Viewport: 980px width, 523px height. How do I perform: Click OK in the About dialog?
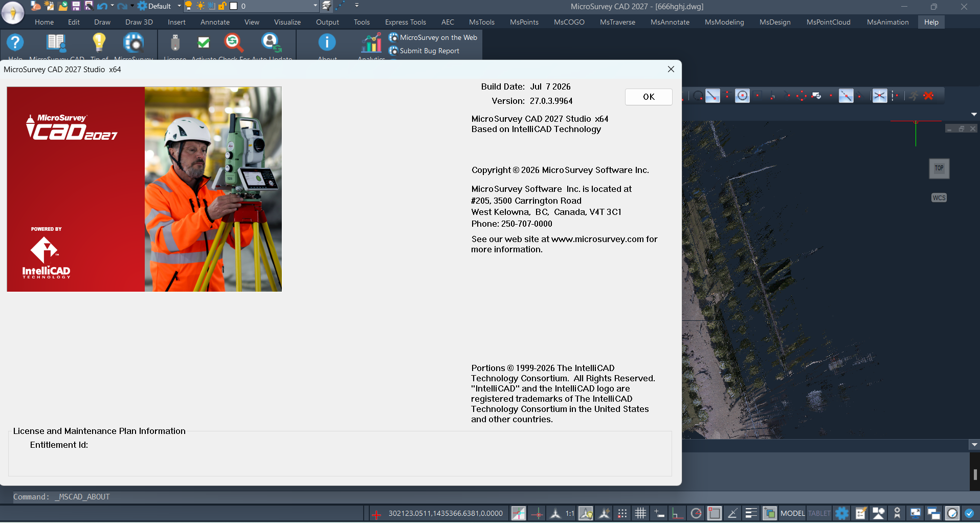[x=649, y=97]
